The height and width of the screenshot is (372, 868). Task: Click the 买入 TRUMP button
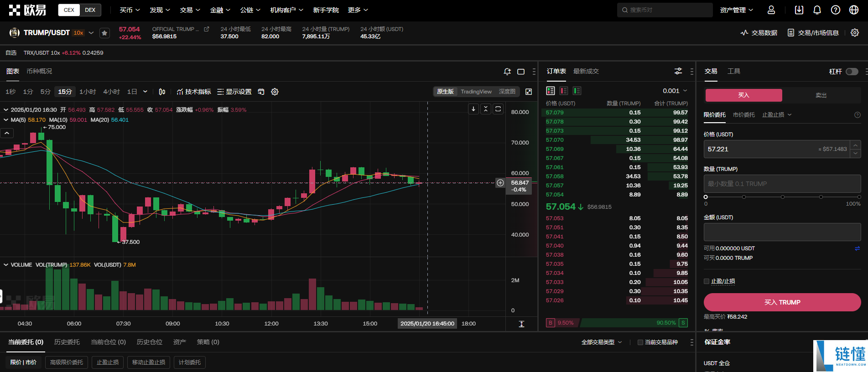click(782, 302)
